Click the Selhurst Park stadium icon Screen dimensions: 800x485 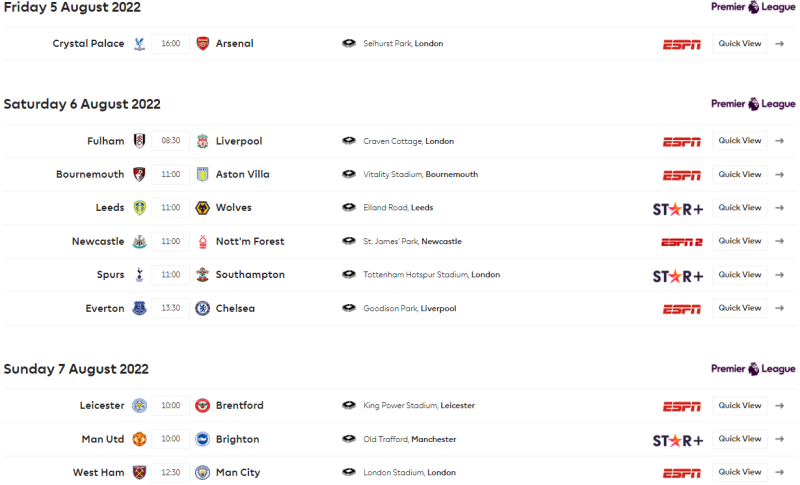coord(349,44)
